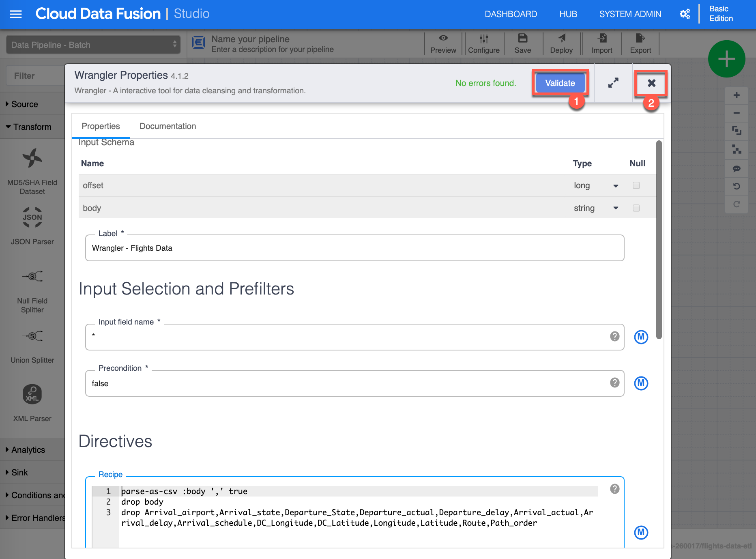This screenshot has height=559, width=756.
Task: Click help icon in Input field name
Action: (614, 336)
